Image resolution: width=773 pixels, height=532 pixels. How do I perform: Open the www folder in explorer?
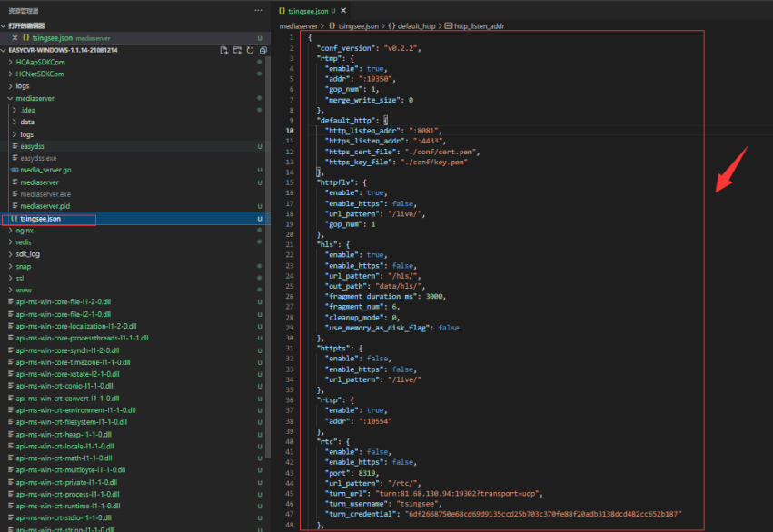[x=24, y=291]
